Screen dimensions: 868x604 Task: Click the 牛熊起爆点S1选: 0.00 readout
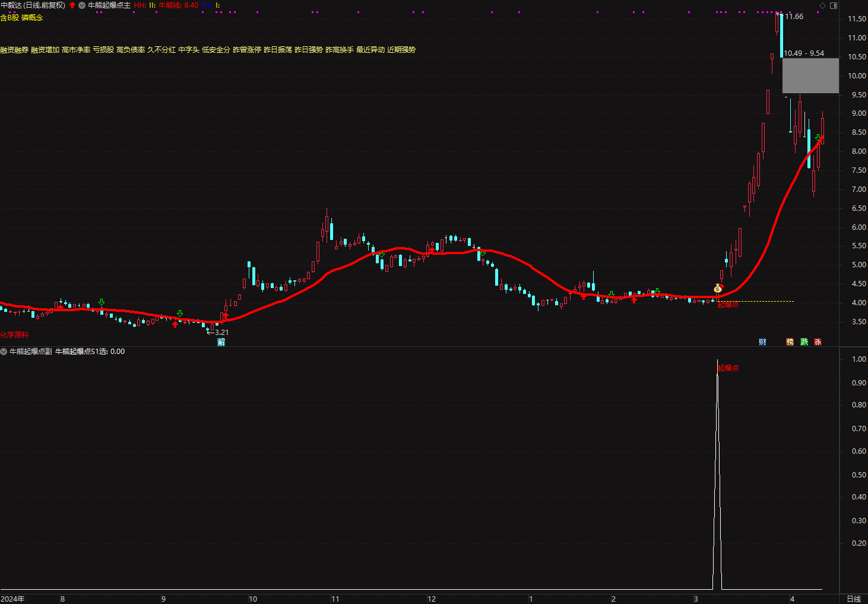coord(90,352)
